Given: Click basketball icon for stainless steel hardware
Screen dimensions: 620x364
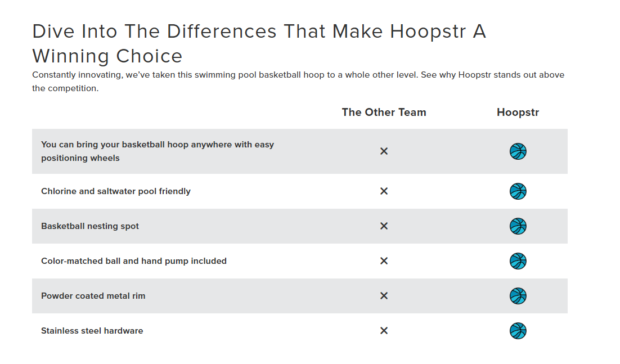Looking at the screenshot, I should [x=518, y=331].
